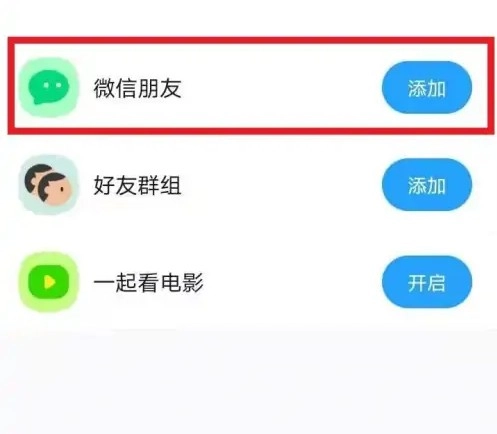Click empty space between 微信朋友 and 添加

[282, 87]
